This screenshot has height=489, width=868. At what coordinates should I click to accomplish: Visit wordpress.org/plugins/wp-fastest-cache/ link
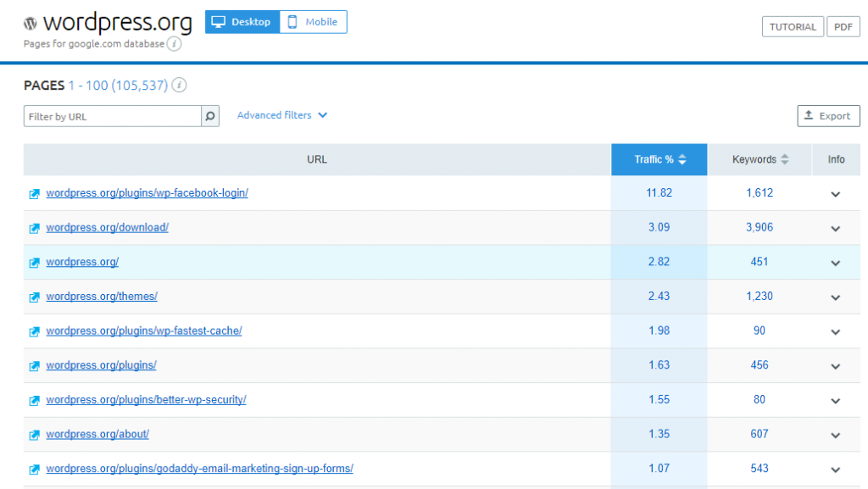click(x=144, y=331)
